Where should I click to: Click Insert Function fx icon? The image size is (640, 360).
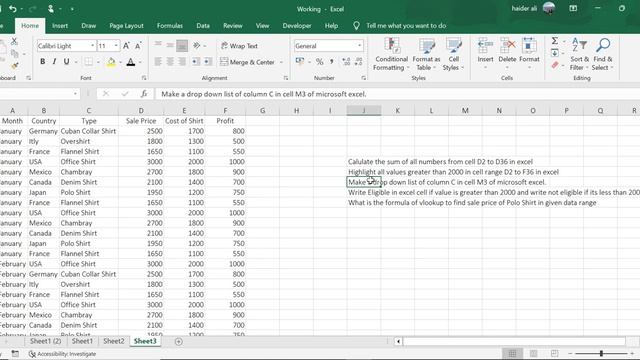(144, 94)
